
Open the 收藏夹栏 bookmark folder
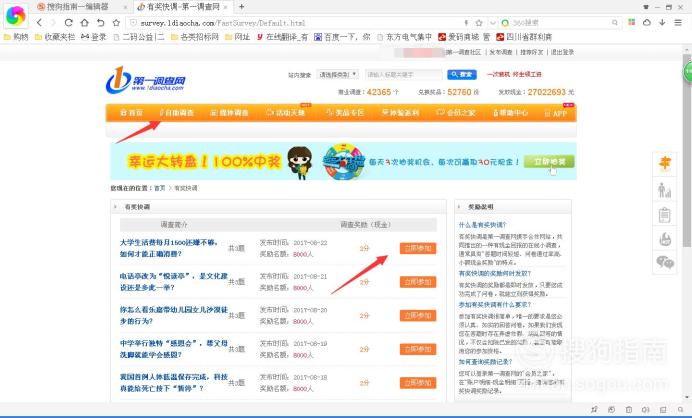tap(55, 37)
